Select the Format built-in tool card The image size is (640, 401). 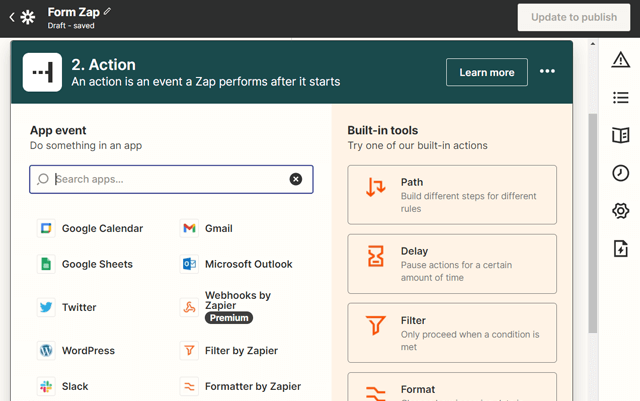[x=452, y=387]
